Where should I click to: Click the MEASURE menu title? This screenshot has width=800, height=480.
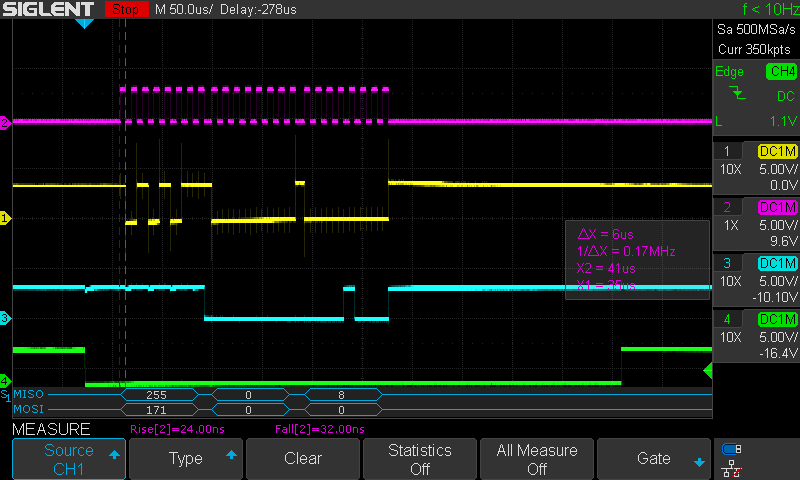tap(51, 429)
